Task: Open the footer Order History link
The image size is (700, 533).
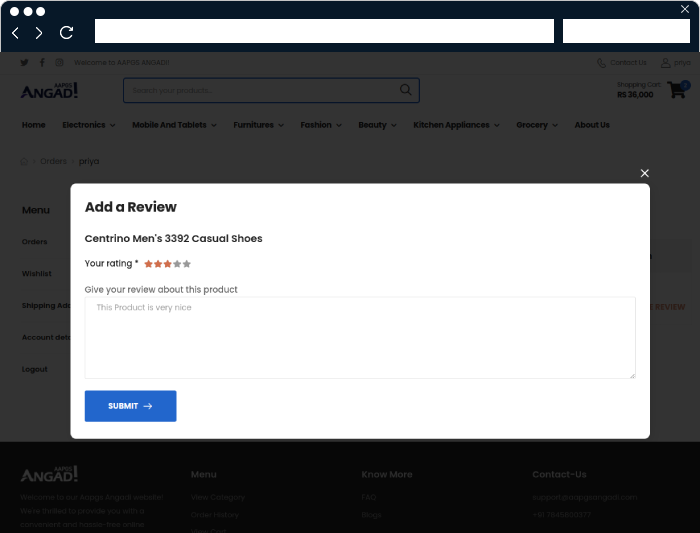Action: [215, 515]
